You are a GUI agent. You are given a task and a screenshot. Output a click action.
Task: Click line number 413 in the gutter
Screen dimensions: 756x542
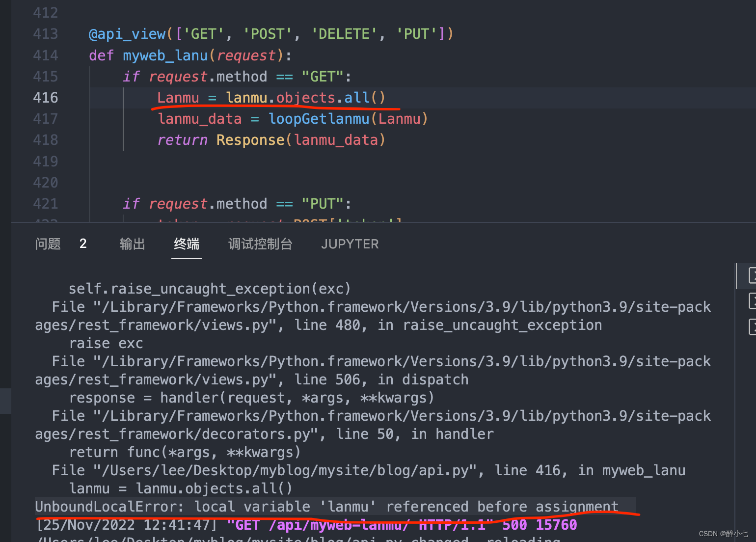[46, 34]
